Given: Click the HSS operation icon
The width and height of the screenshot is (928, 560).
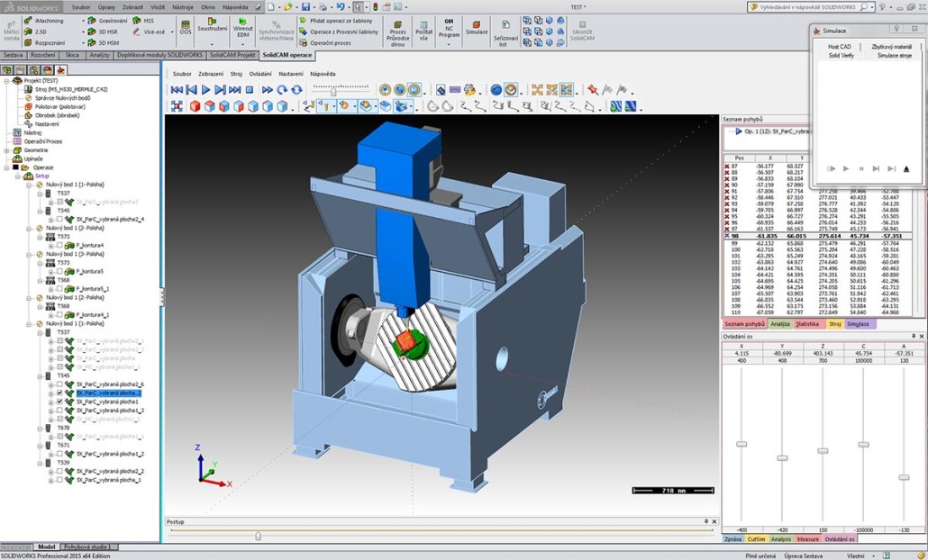Looking at the screenshot, I should pyautogui.click(x=143, y=21).
